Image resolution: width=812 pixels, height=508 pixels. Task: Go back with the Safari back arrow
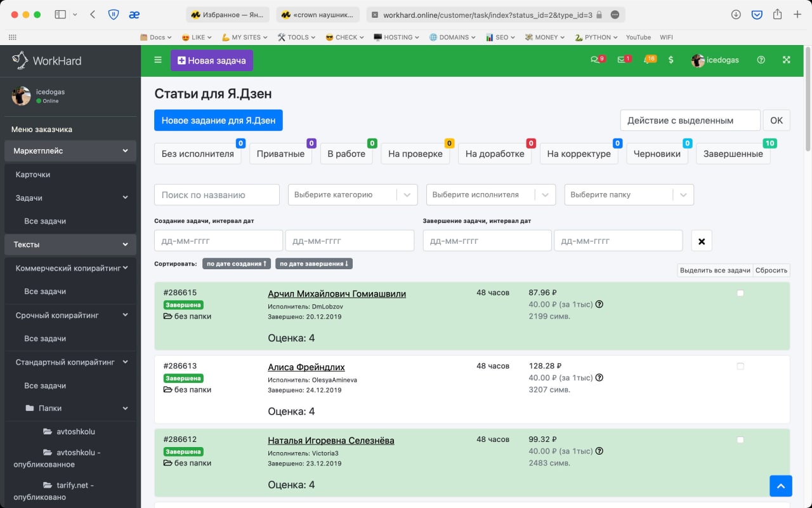(x=93, y=14)
